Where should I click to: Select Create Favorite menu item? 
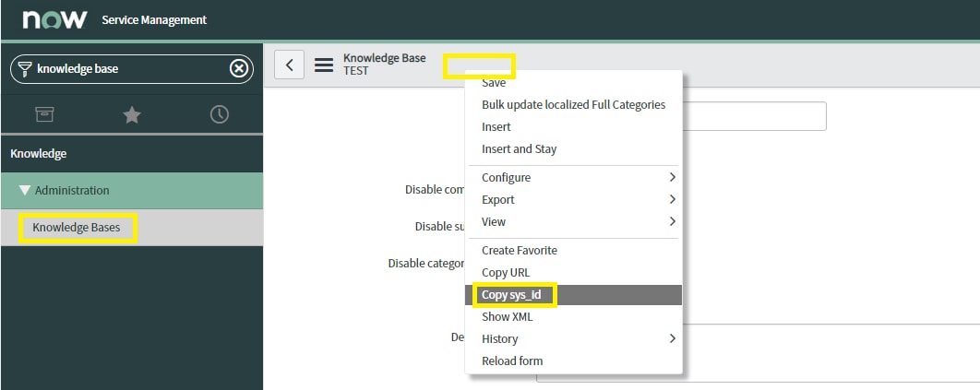520,250
